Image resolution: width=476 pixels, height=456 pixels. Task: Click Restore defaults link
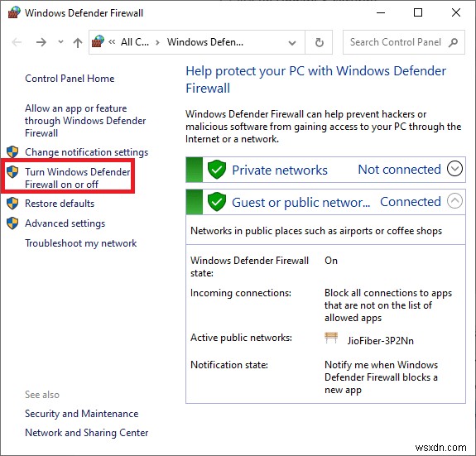(60, 204)
